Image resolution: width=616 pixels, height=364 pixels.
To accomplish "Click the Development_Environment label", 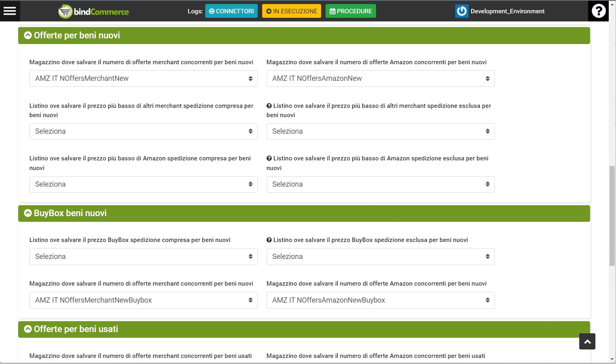I will [x=507, y=11].
